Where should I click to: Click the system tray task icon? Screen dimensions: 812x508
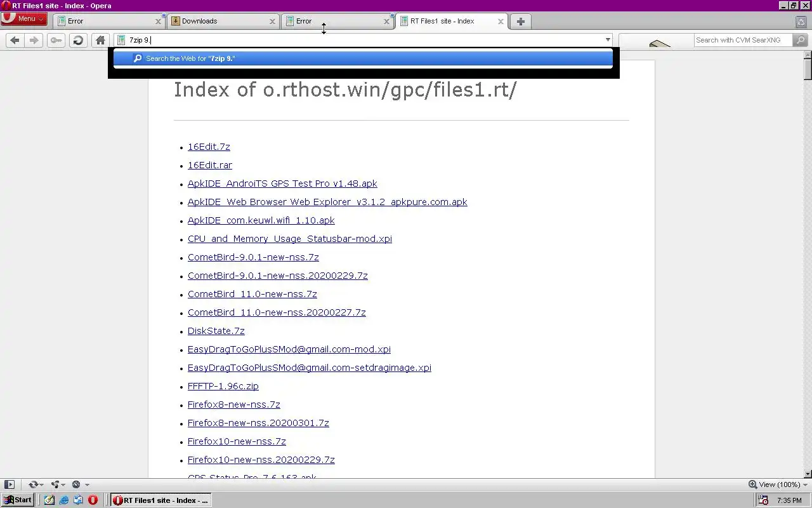[x=763, y=500]
